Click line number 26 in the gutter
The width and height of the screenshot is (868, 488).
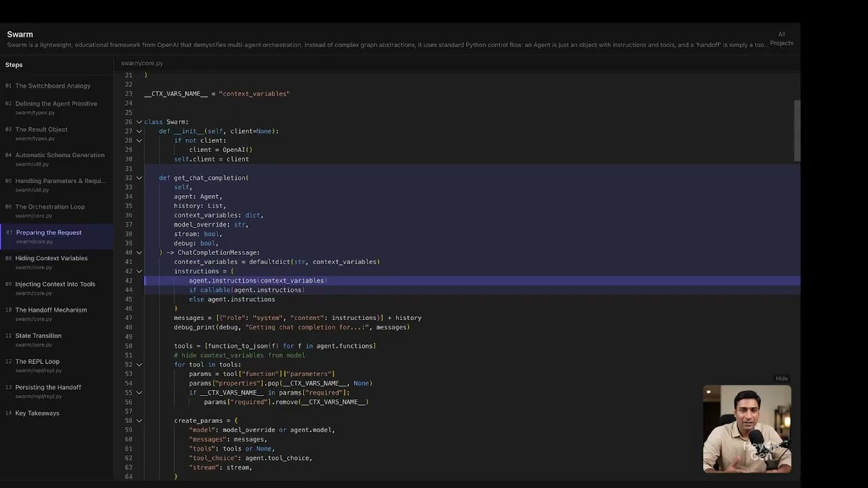128,122
